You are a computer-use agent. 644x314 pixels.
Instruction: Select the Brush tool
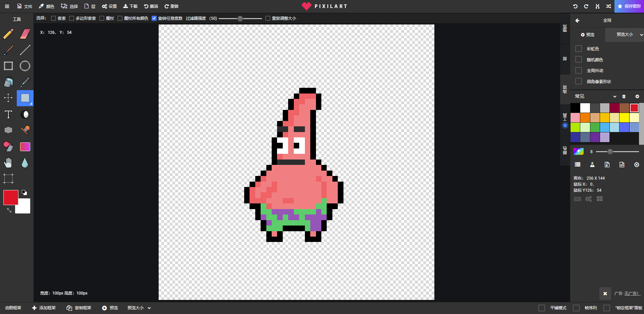coord(8,50)
